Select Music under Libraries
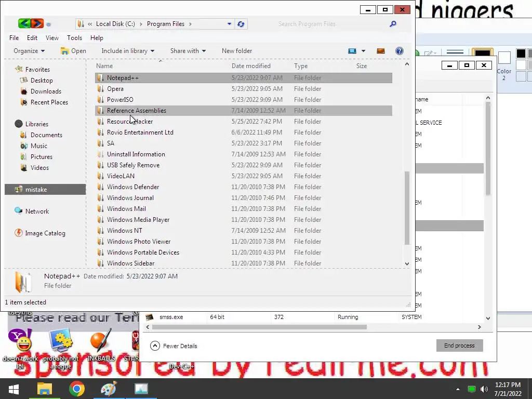The width and height of the screenshot is (532, 399). 34,145
